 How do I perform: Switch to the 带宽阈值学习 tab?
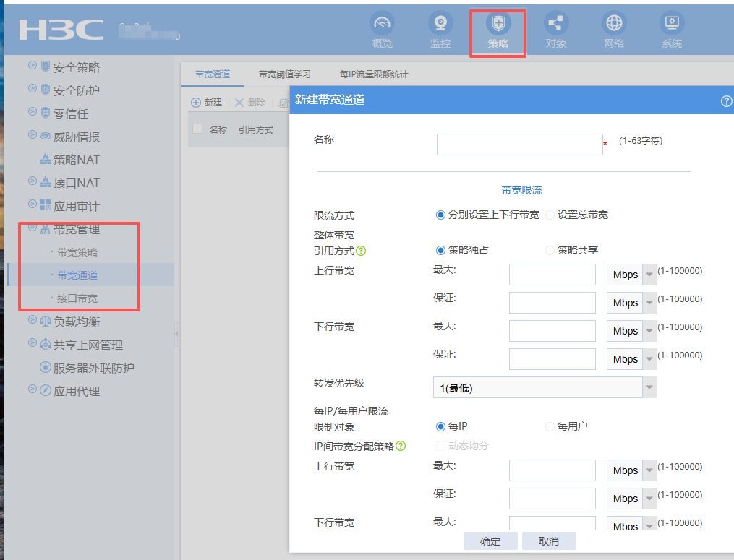[x=284, y=74]
